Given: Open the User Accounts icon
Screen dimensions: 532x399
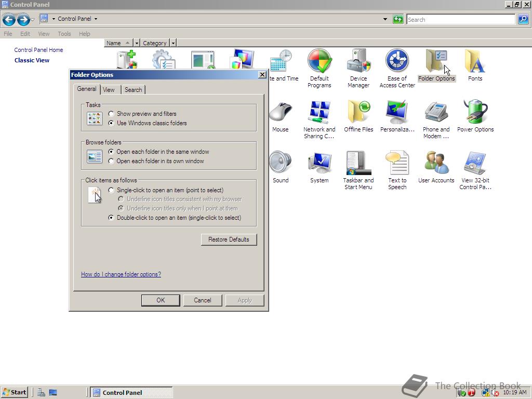Looking at the screenshot, I should pyautogui.click(x=436, y=168).
